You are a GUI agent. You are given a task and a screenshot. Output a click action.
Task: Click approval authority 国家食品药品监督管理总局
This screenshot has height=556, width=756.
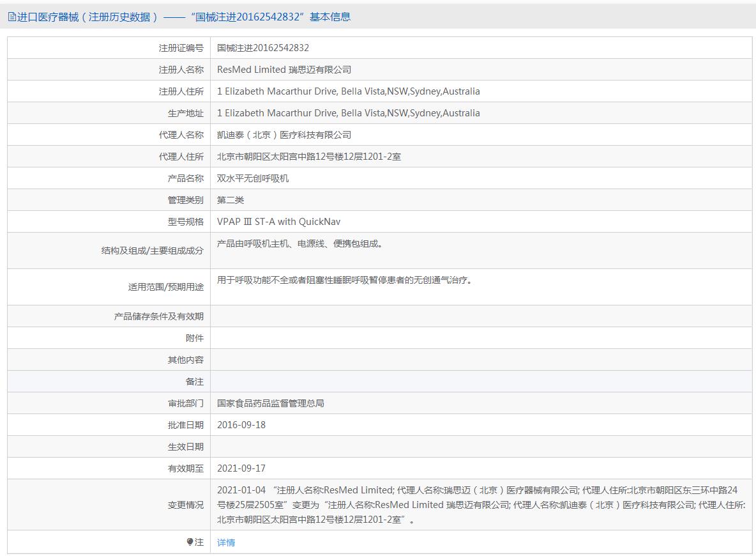click(271, 403)
